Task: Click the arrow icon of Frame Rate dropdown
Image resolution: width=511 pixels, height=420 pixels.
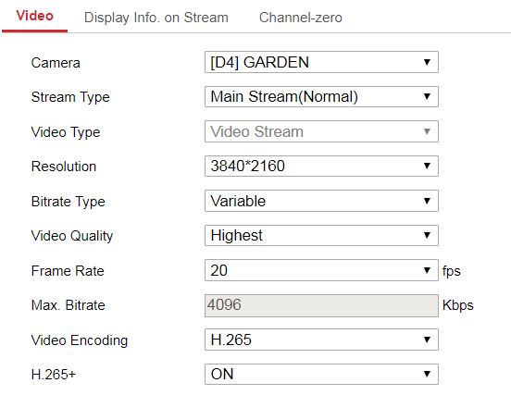Action: pyautogui.click(x=427, y=270)
